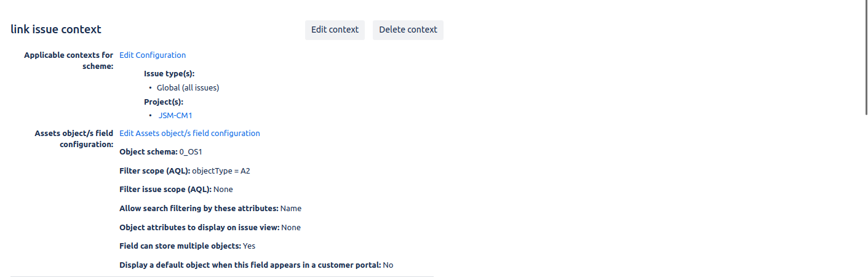Viewport: 868px width, 277px height.
Task: Open the JSM-CM1 project link
Action: click(x=175, y=115)
